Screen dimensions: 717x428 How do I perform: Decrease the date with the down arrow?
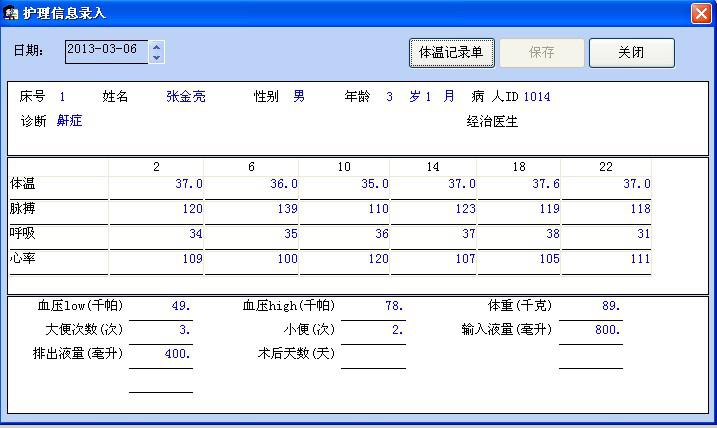156,57
